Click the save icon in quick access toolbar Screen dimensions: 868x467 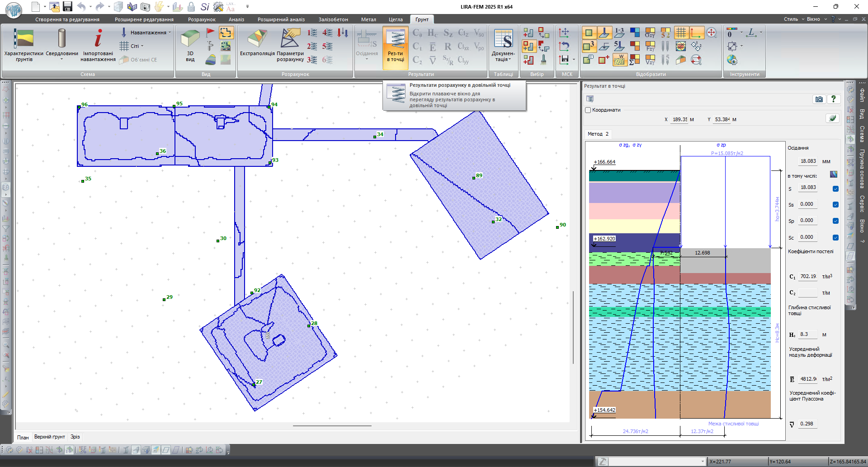click(67, 7)
